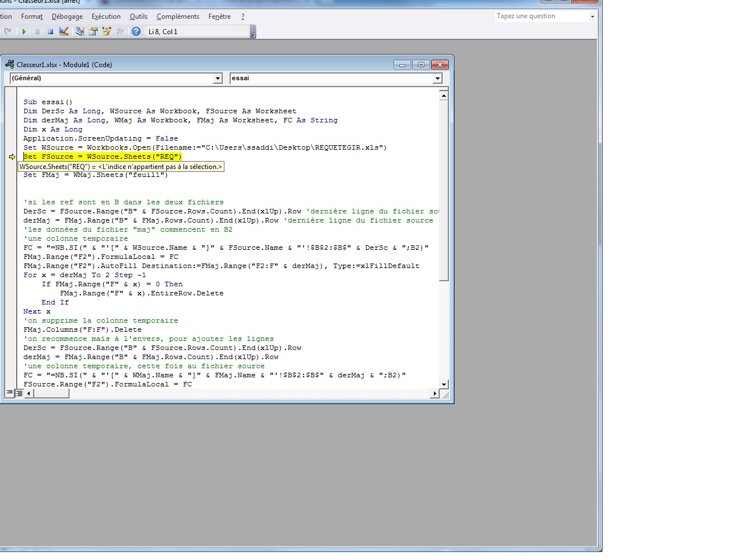The height and width of the screenshot is (560, 729).
Task: Click the line 'FMaj.Columns("F:F").Delete'
Action: pos(83,330)
